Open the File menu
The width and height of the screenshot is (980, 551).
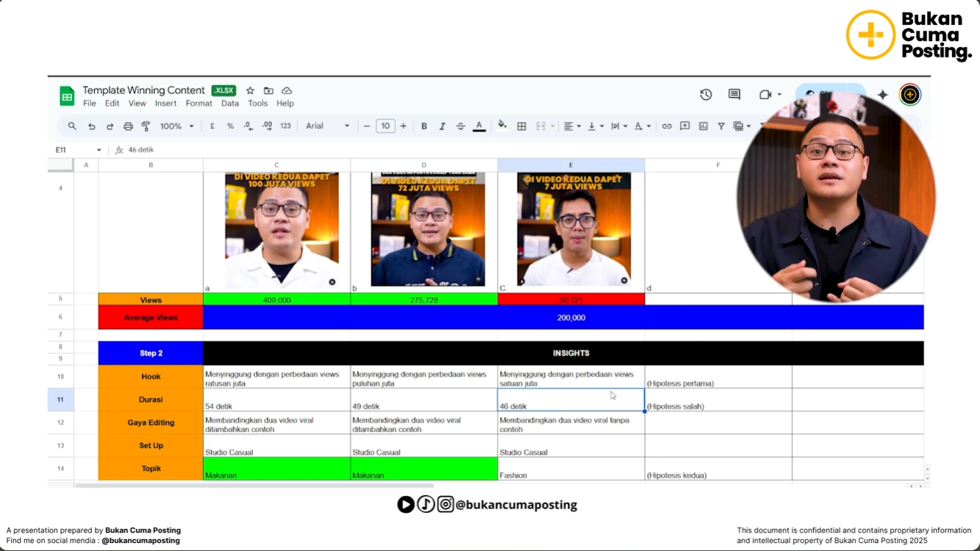click(x=90, y=104)
